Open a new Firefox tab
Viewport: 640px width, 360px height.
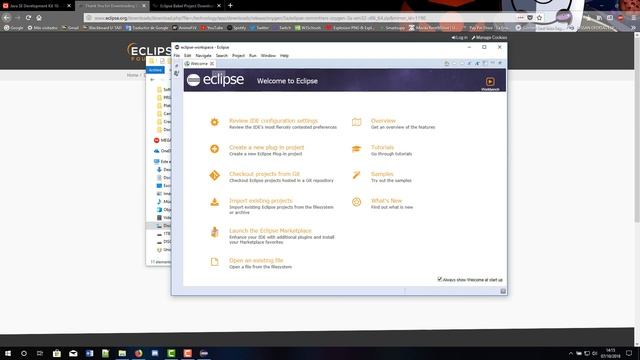(x=230, y=6)
